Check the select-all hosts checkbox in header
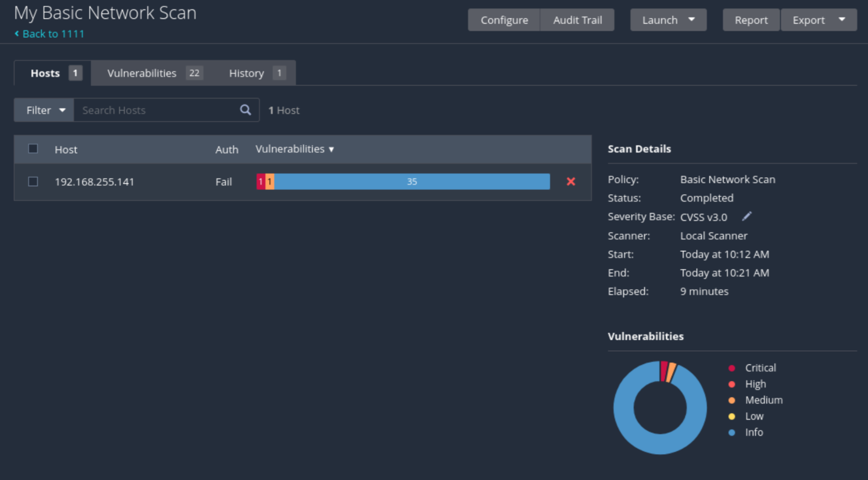The image size is (868, 480). pos(33,149)
